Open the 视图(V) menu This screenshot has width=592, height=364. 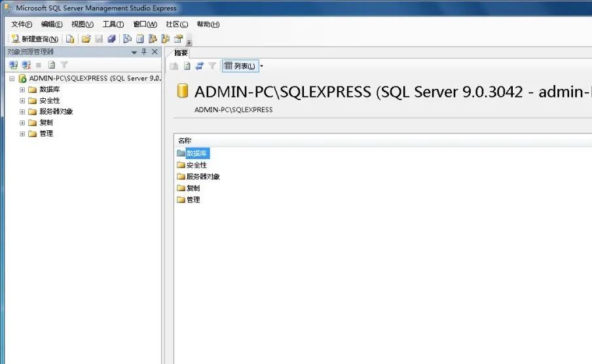(83, 24)
